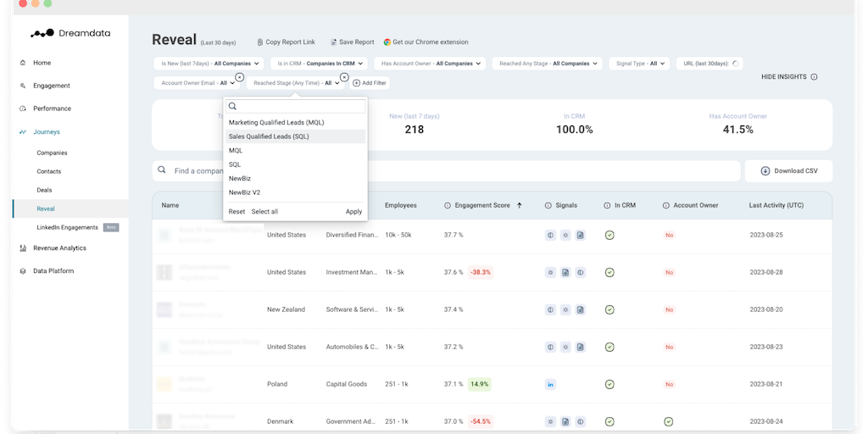
Task: Go to Deals under Journeys
Action: (x=46, y=190)
